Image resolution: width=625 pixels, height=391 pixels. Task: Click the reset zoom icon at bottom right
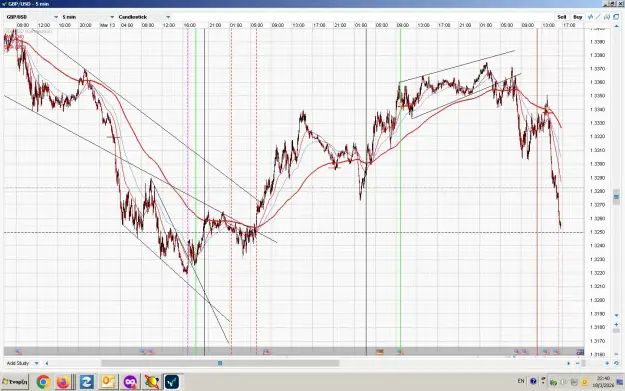click(x=616, y=363)
